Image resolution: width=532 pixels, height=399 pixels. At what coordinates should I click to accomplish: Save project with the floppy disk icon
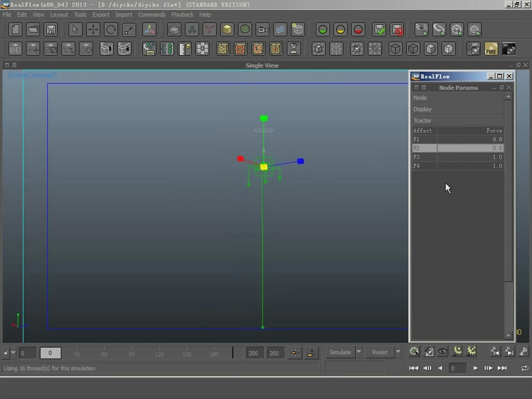pos(50,30)
